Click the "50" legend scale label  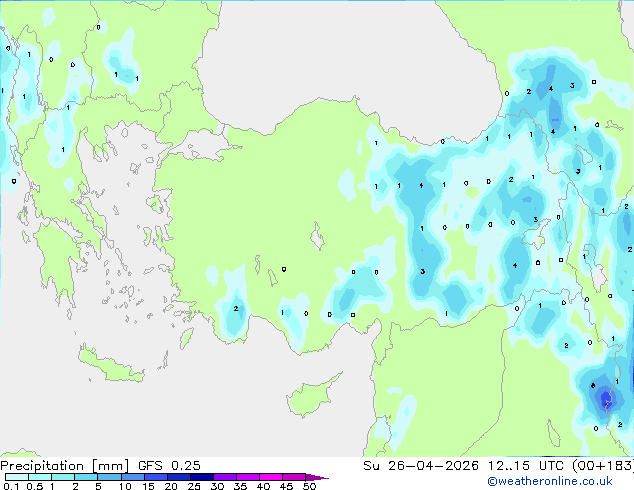tap(309, 486)
